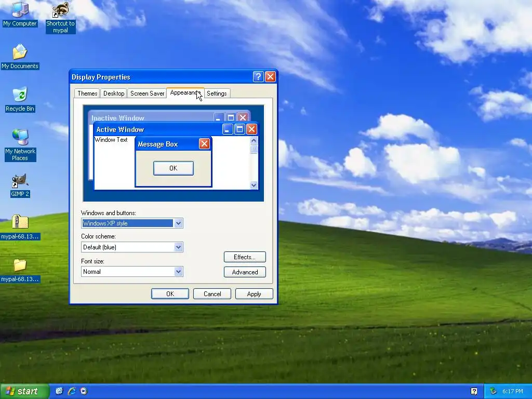Expand the Windows and buttons dropdown

pos(179,223)
